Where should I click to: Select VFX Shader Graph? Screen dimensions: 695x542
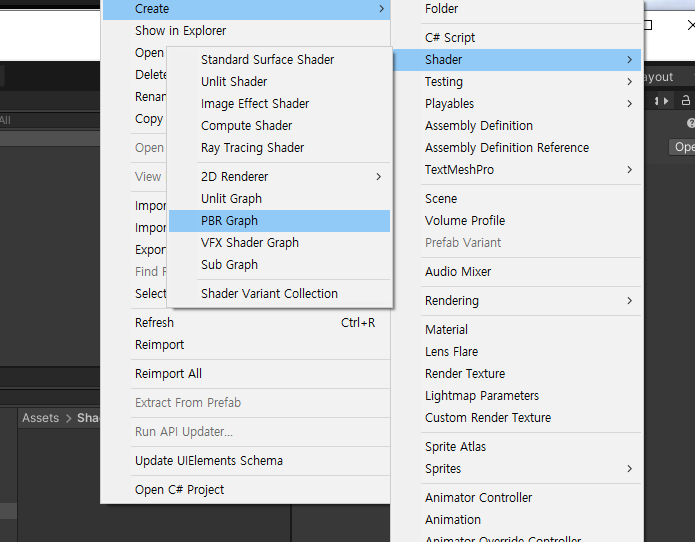[279, 242]
